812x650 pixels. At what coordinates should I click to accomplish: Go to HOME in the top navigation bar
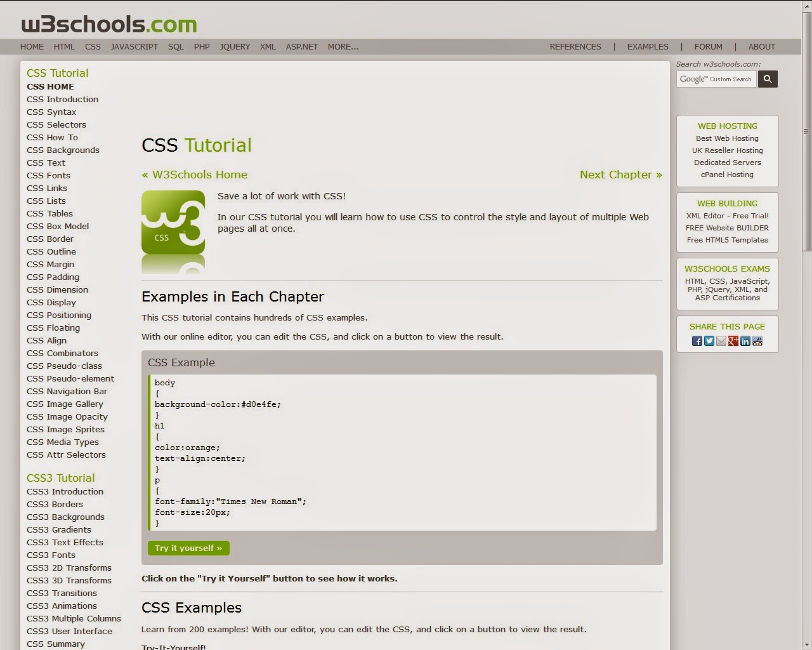[x=32, y=46]
